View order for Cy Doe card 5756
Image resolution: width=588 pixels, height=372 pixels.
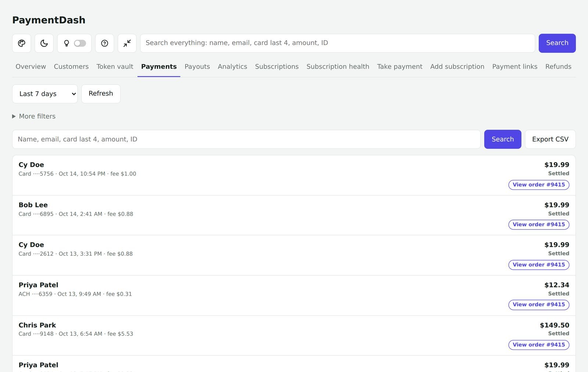click(x=539, y=185)
